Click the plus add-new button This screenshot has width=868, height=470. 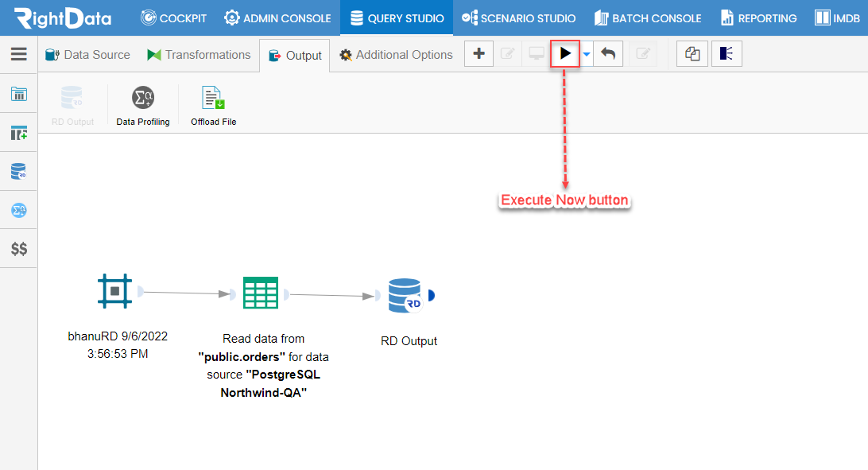479,54
